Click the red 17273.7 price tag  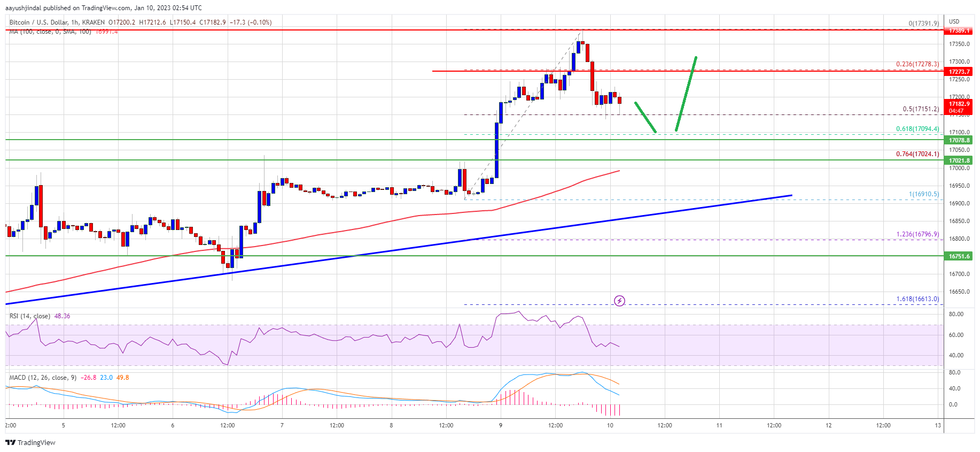959,72
